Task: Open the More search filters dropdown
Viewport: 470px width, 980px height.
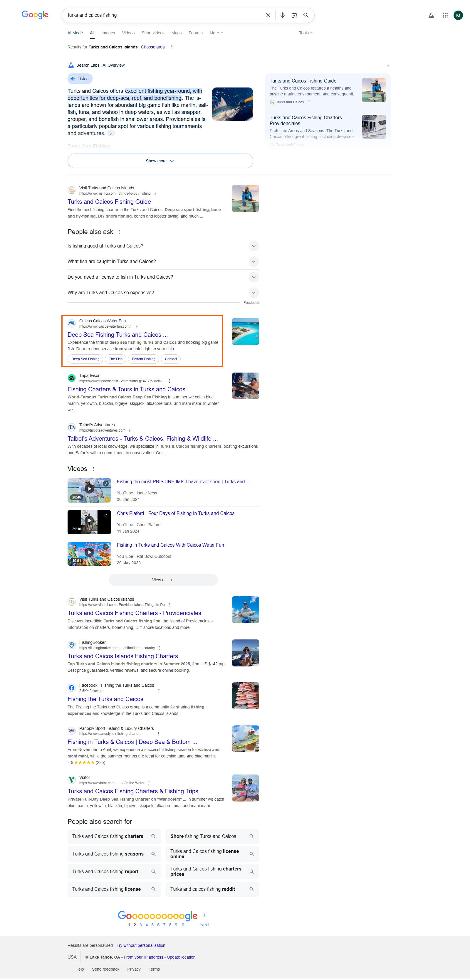Action: click(216, 33)
